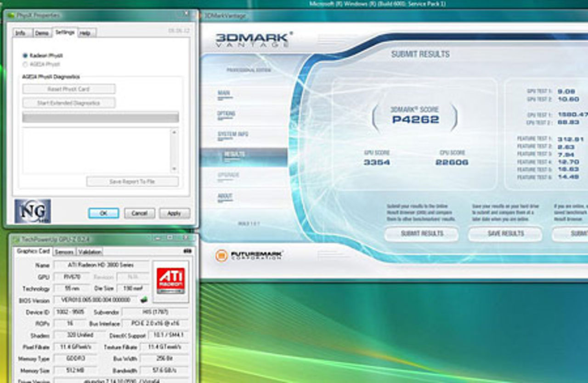
Task: Click the 3DMark score P4262
Action: click(415, 120)
